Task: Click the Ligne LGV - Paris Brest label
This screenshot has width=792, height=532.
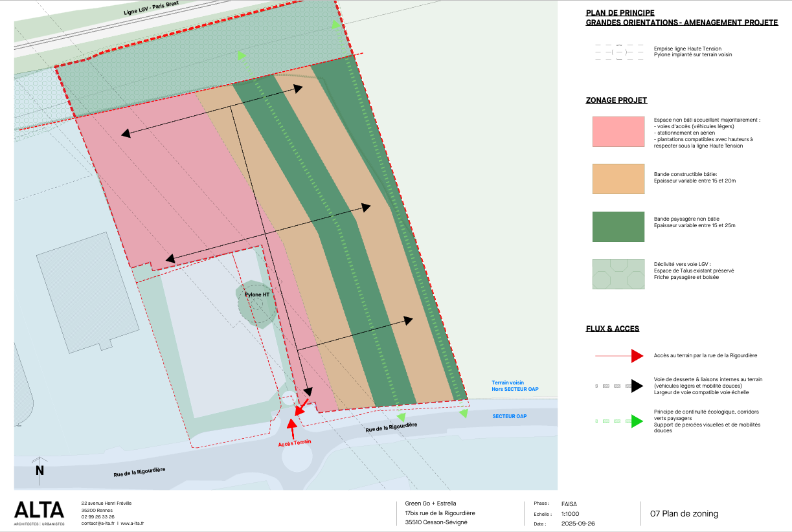Action: [151, 8]
